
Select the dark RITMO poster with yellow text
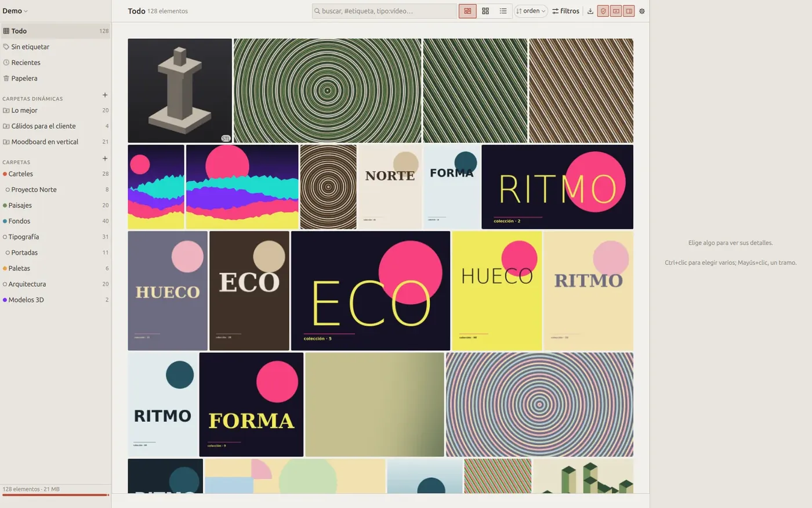(557, 187)
